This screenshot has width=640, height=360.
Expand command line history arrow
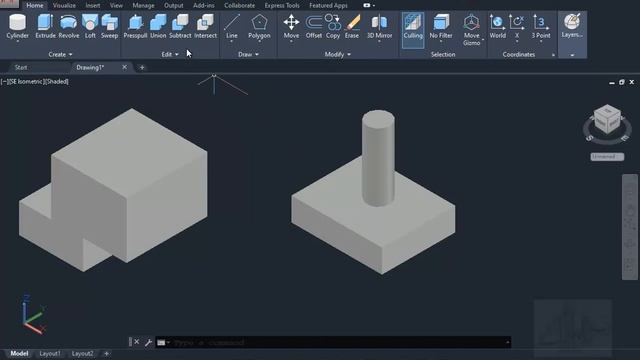pyautogui.click(x=507, y=342)
